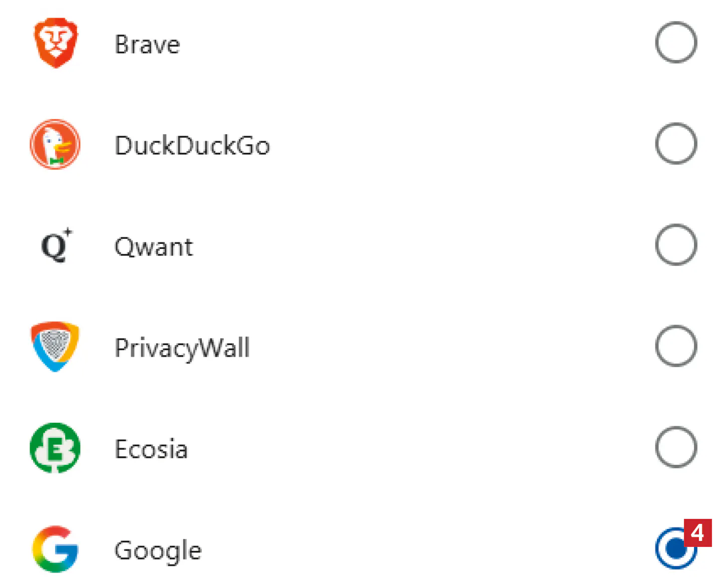
Task: Choose the DuckDuckGo radio button
Action: 675,144
